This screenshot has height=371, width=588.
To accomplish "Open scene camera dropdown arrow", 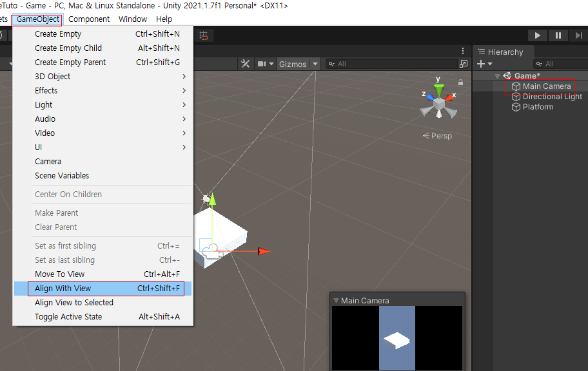I will (271, 64).
